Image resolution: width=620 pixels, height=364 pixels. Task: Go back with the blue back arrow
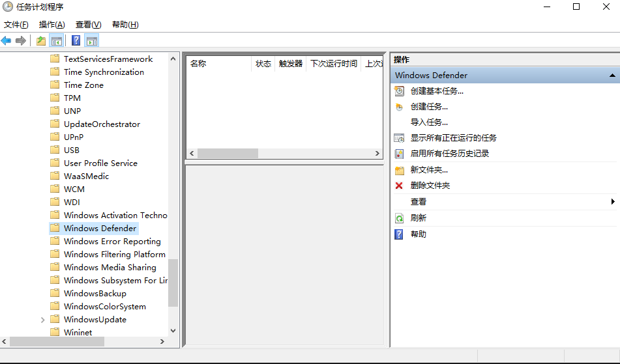tap(6, 40)
